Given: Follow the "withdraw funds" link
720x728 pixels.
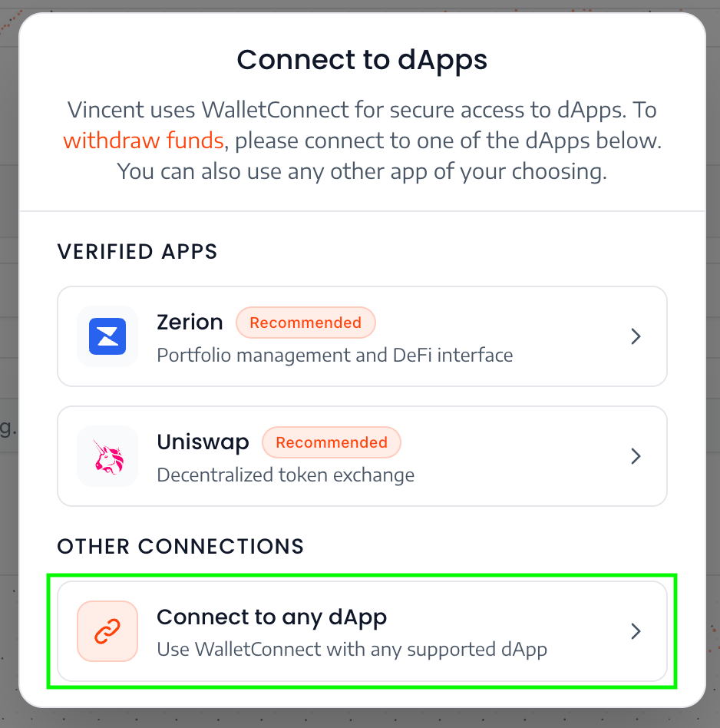Looking at the screenshot, I should coord(144,141).
